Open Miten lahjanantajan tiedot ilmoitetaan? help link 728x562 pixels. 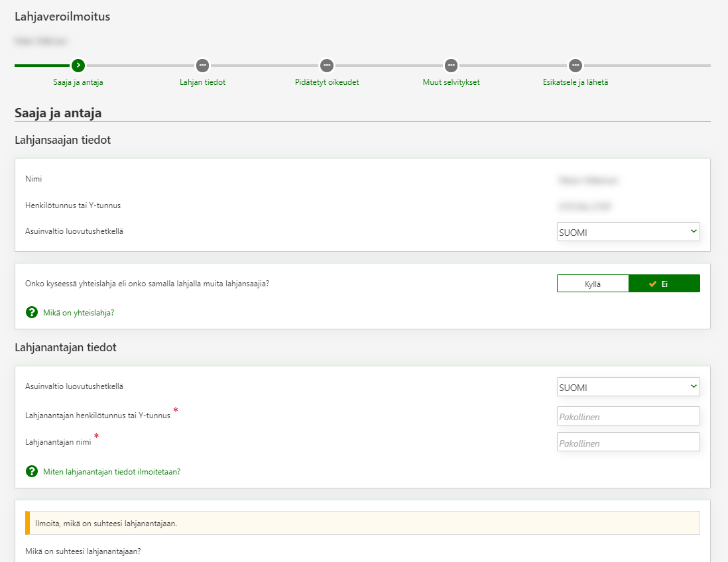pyautogui.click(x=111, y=472)
